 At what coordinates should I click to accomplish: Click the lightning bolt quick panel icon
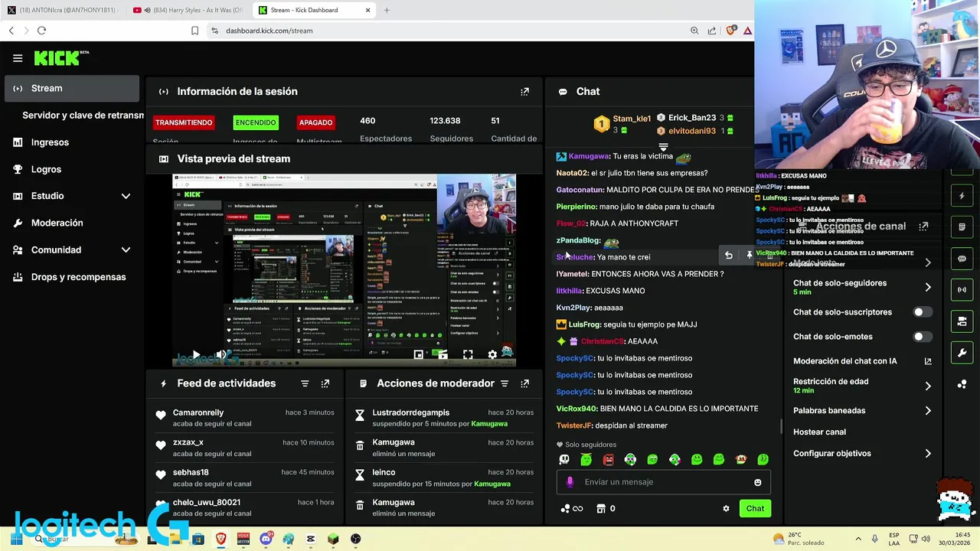962,196
